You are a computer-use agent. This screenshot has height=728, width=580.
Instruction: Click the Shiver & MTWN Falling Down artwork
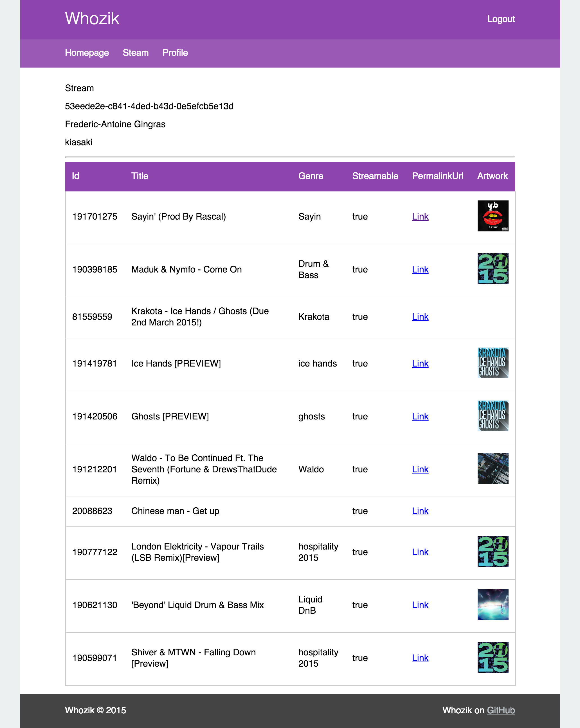coord(493,657)
